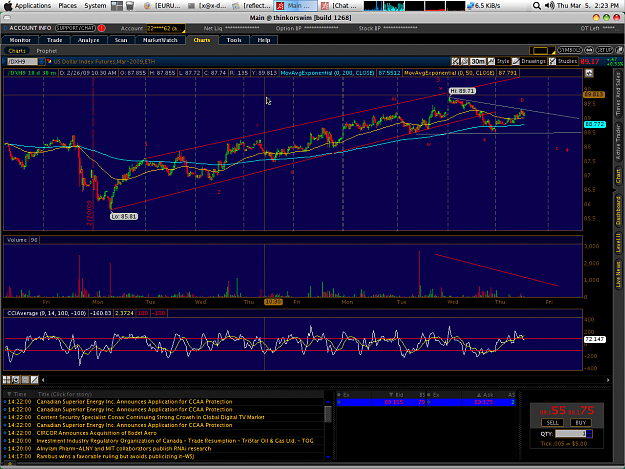Switch to the [Chat ... taskbar window

pyautogui.click(x=340, y=6)
